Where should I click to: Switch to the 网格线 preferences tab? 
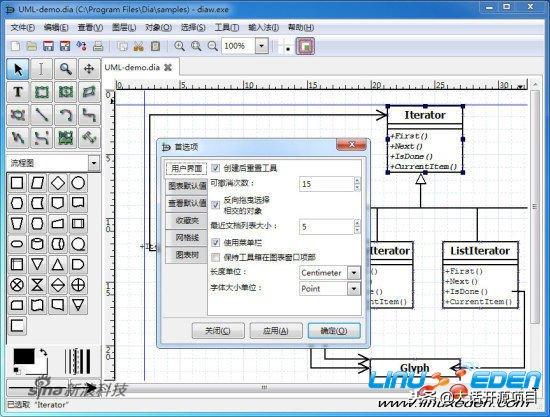(187, 238)
